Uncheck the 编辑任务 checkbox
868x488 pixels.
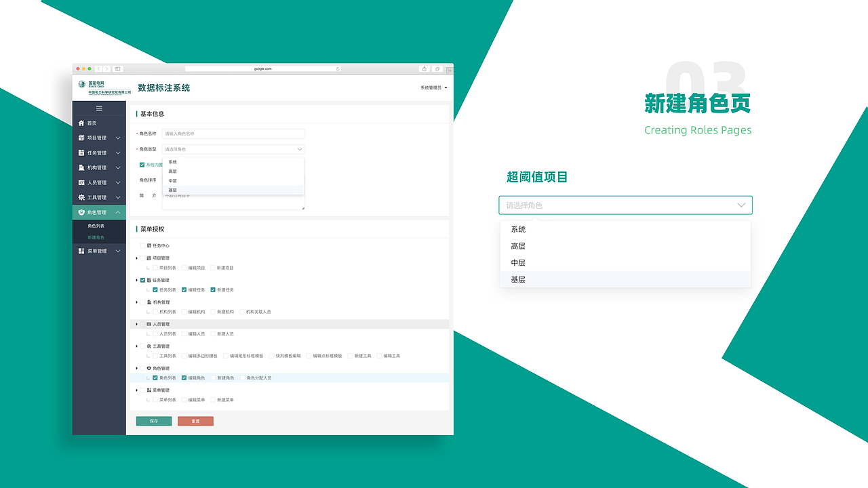(184, 289)
